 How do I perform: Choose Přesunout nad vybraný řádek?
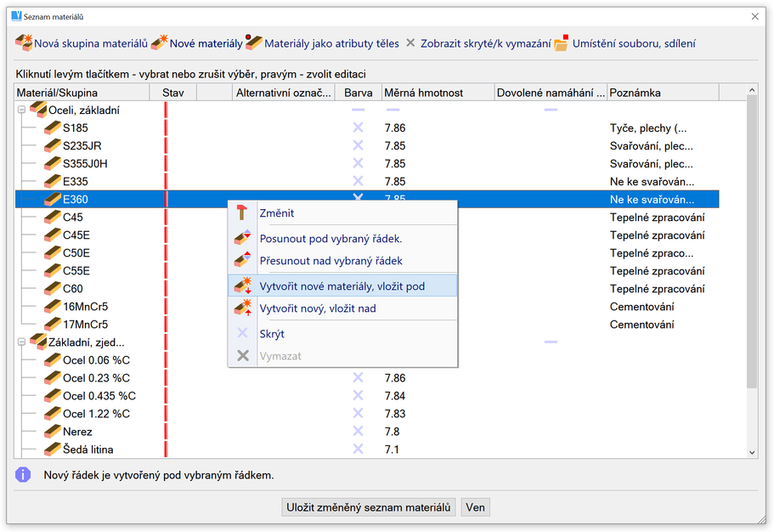coord(331,261)
